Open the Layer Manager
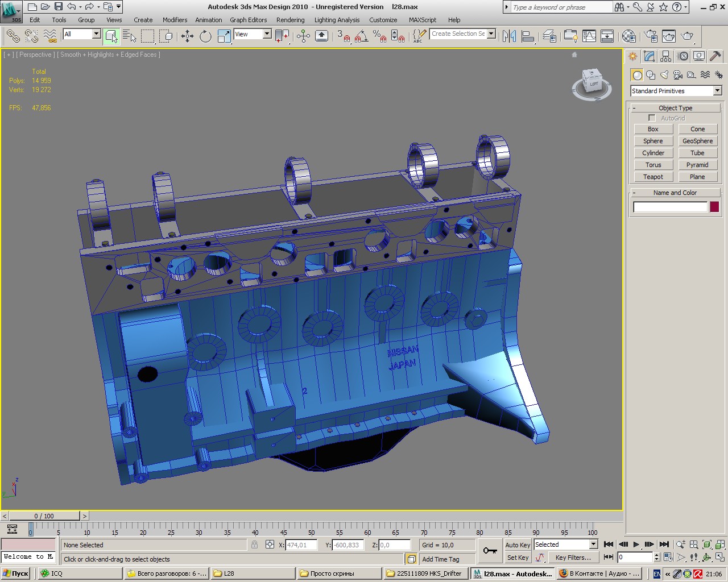Image resolution: width=728 pixels, height=582 pixels. coord(549,36)
